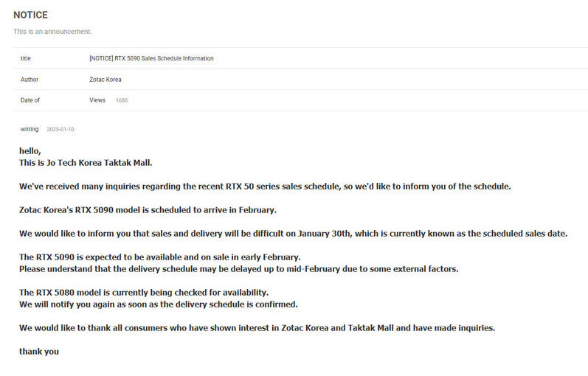Open the RTX 5090 Sales Schedule Information title
Viewport: 588px width, 376px height.
pyautogui.click(x=151, y=58)
